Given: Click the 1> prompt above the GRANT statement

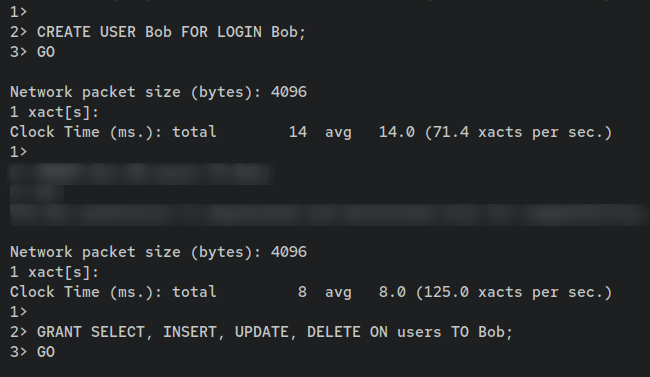Looking at the screenshot, I should pyautogui.click(x=18, y=312).
